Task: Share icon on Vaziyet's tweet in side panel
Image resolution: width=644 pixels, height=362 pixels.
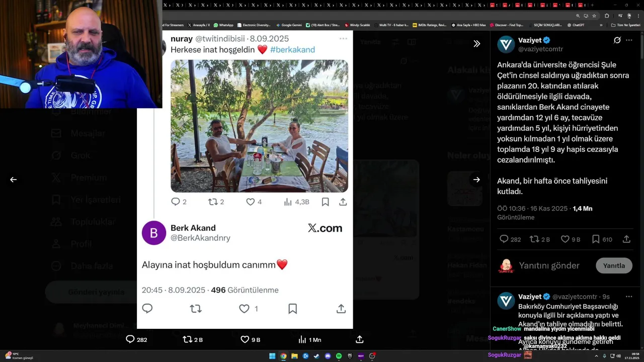Action: pos(626,239)
